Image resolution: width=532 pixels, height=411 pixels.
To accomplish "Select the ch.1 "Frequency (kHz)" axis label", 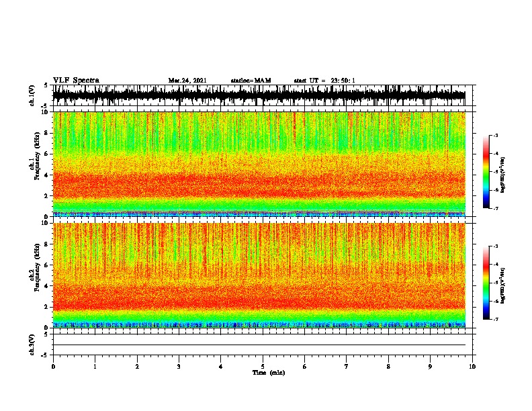I will [37, 156].
